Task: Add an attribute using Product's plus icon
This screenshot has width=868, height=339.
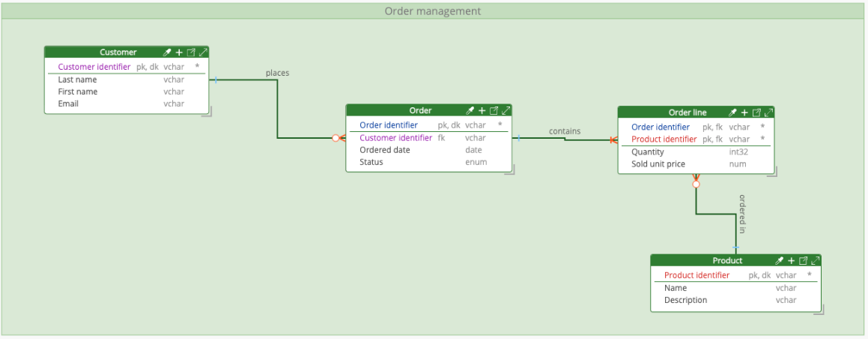Action: (791, 260)
